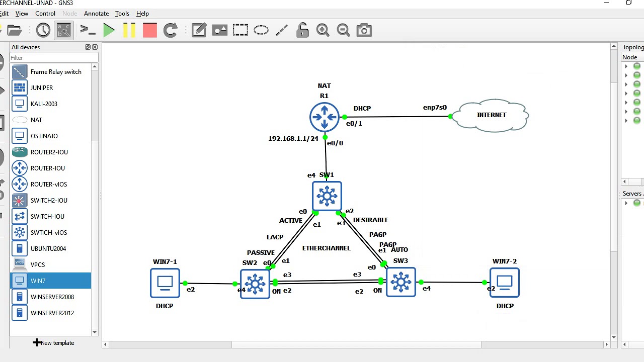This screenshot has height=362, width=644.
Task: Open the Help menu
Action: coord(142,14)
